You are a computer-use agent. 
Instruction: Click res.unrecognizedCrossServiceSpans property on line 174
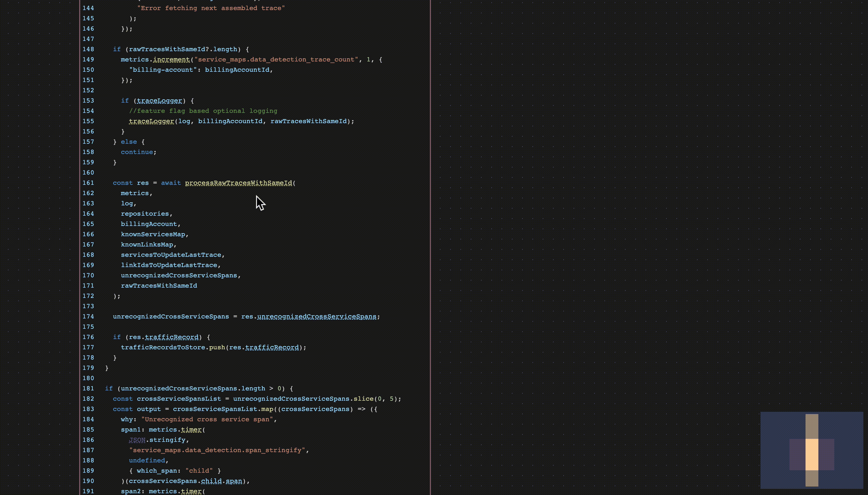(x=317, y=316)
